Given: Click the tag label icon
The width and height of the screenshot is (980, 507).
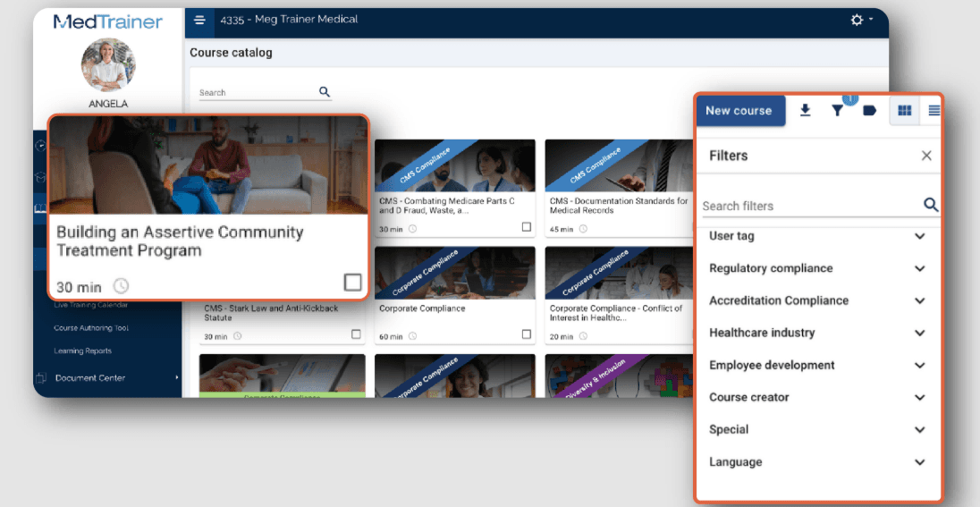Looking at the screenshot, I should [869, 111].
